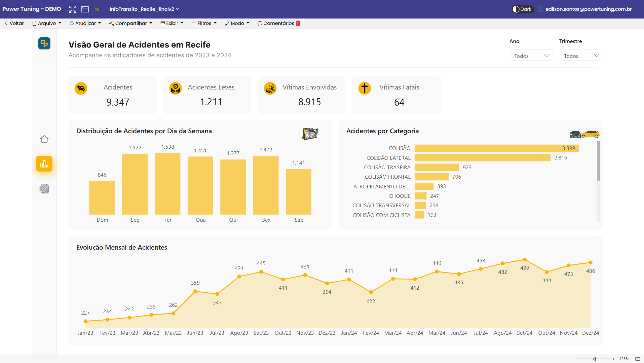This screenshot has width=644, height=363.
Task: Open the data report sidebar icon
Action: pyautogui.click(x=44, y=189)
